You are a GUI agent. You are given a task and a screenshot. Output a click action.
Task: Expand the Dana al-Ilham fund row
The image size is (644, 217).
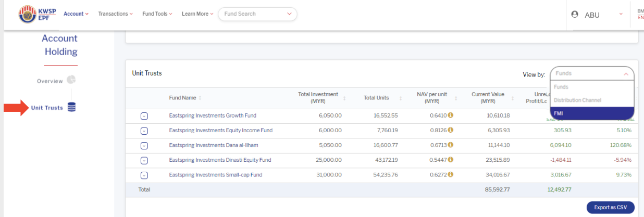[144, 146]
